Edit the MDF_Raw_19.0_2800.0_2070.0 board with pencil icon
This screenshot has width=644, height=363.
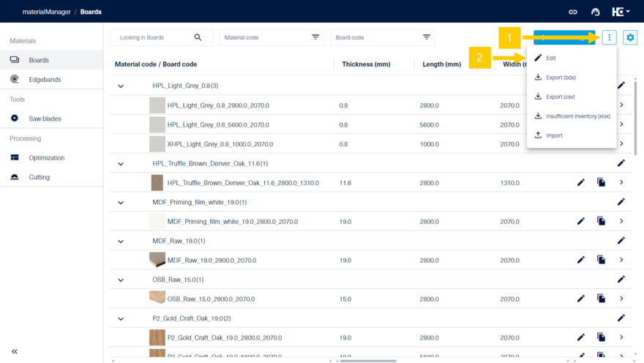(581, 260)
